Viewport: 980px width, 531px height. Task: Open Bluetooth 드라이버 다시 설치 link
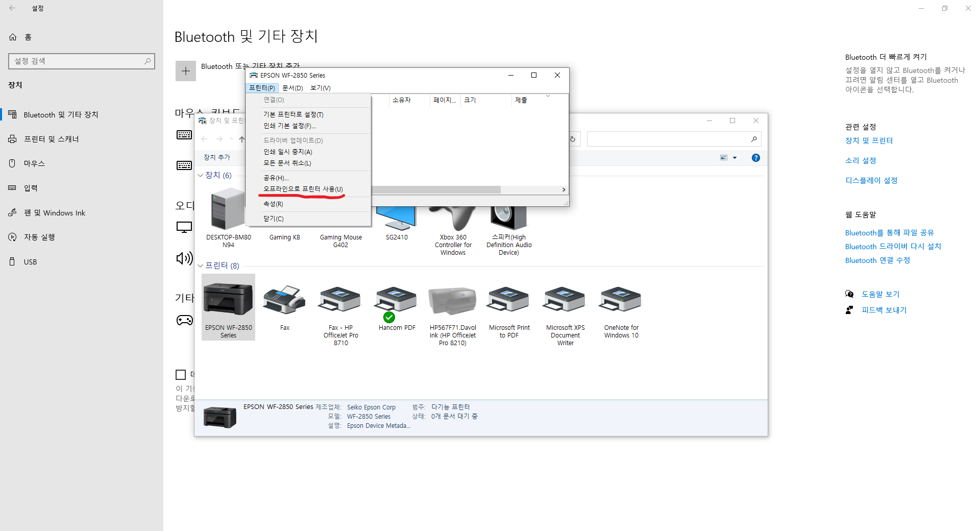893,246
